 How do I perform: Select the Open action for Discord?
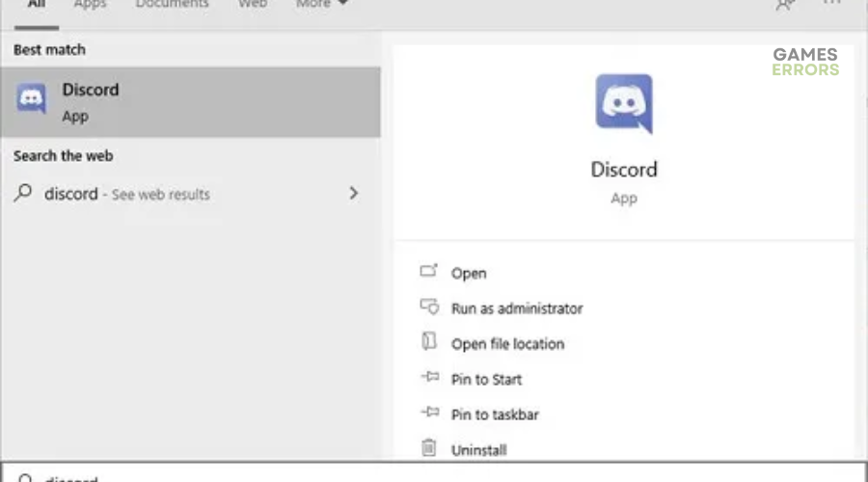coord(469,274)
